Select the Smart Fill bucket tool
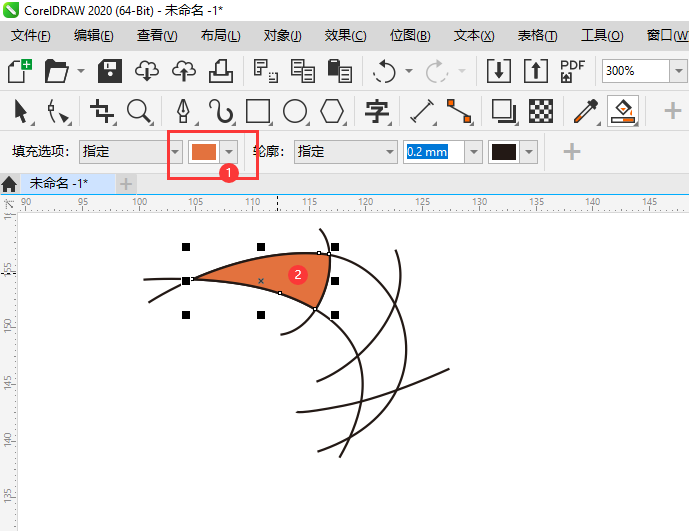 [623, 111]
